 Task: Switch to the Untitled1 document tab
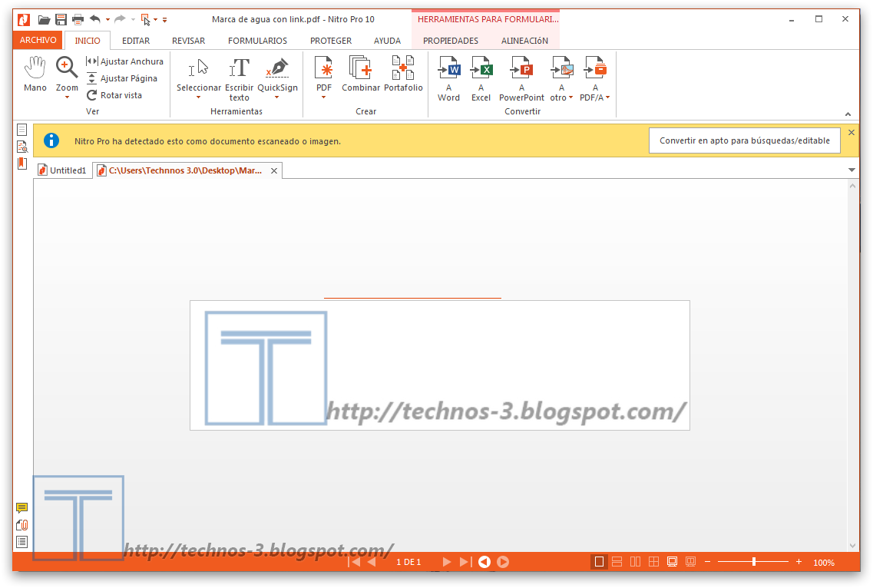61,170
